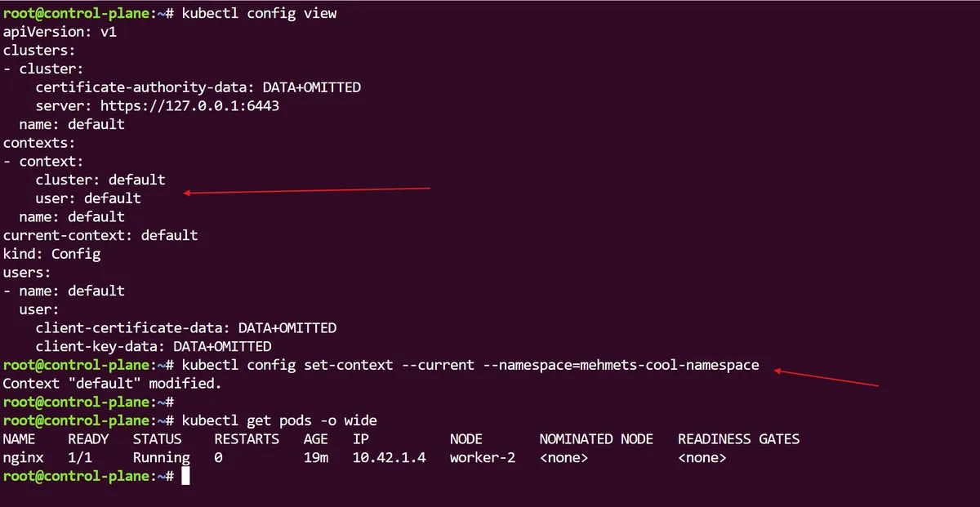Click the Running status value
Image resolution: width=980 pixels, height=507 pixels.
(161, 457)
